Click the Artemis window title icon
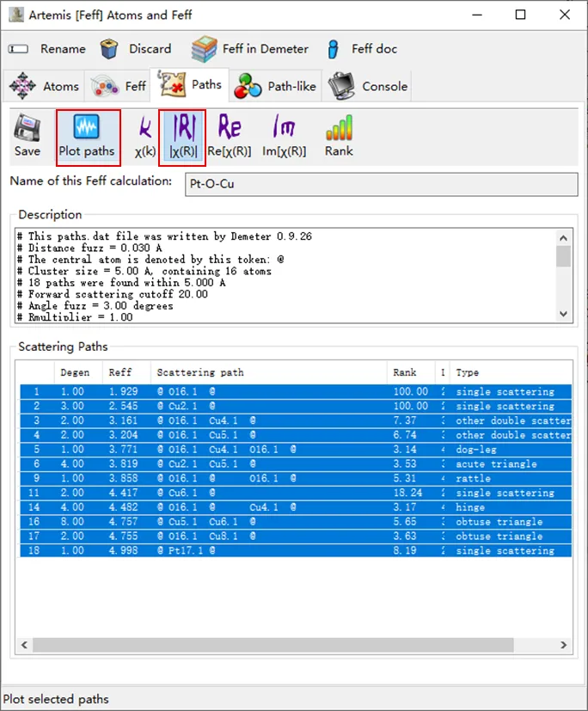The width and height of the screenshot is (588, 711). pyautogui.click(x=16, y=15)
